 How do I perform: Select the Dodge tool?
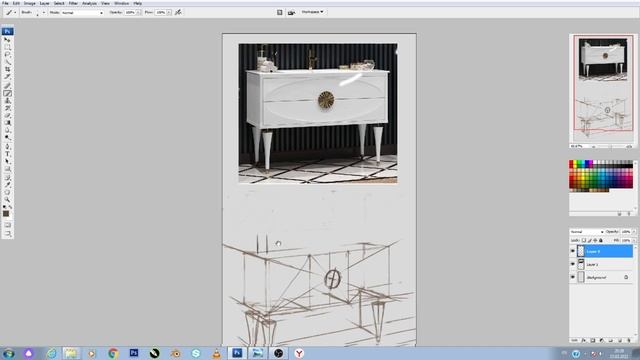pos(7,137)
